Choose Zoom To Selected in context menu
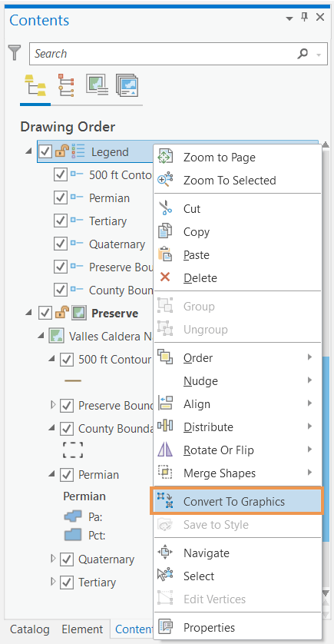Viewport: 334px width, 644px height. click(237, 181)
